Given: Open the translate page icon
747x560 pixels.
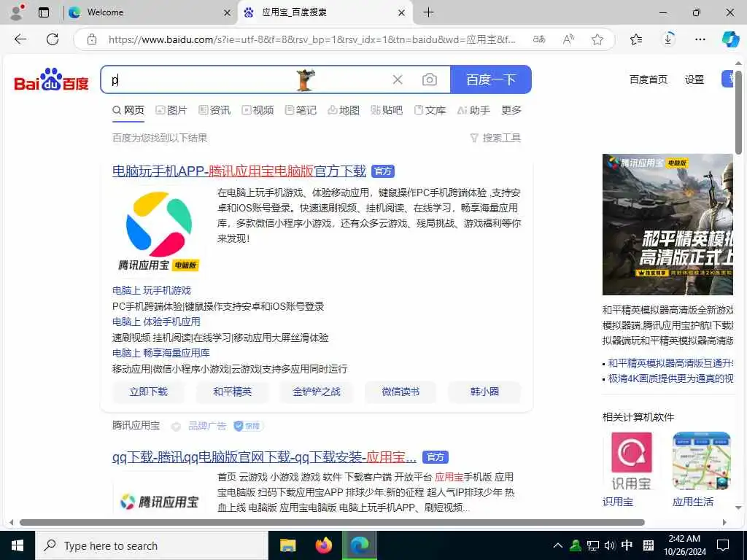Looking at the screenshot, I should [539, 39].
